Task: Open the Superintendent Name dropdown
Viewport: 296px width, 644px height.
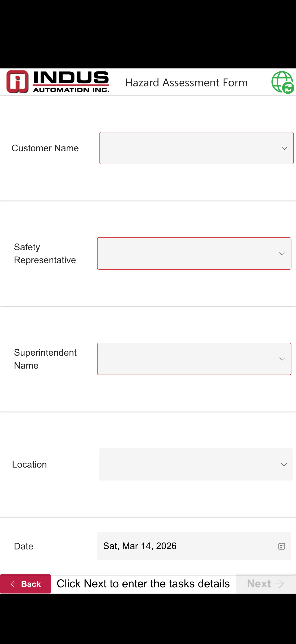Action: pyautogui.click(x=194, y=359)
